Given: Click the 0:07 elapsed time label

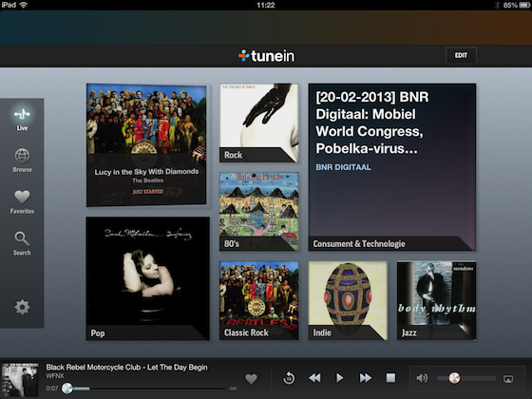Looking at the screenshot, I should point(52,389).
